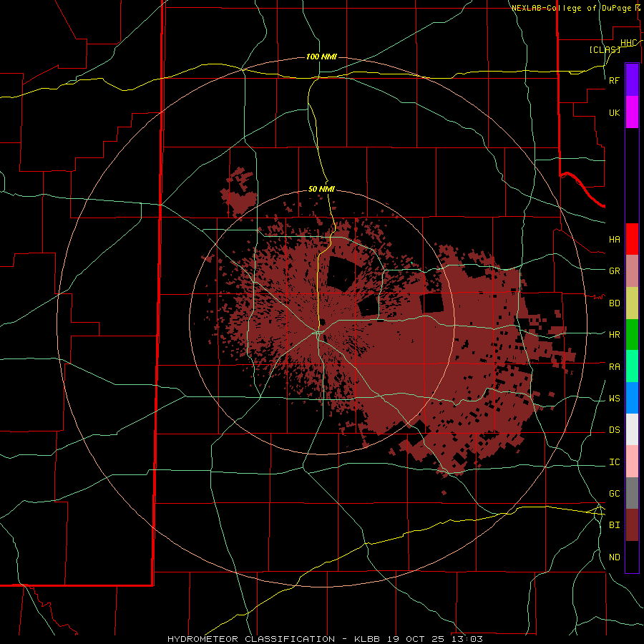This screenshot has height=644, width=644.
Task: Click the DS white legend swatch
Action: pyautogui.click(x=632, y=429)
